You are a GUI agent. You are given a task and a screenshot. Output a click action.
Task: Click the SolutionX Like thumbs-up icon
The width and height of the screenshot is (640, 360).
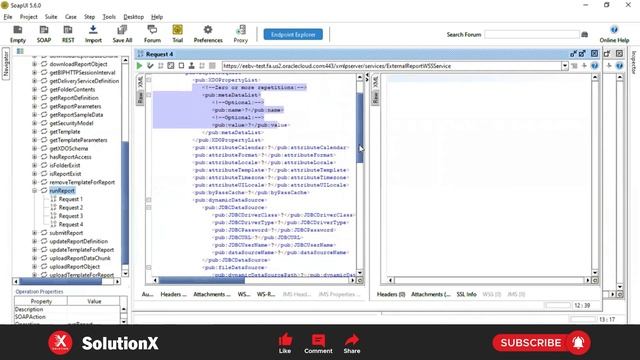(x=285, y=340)
